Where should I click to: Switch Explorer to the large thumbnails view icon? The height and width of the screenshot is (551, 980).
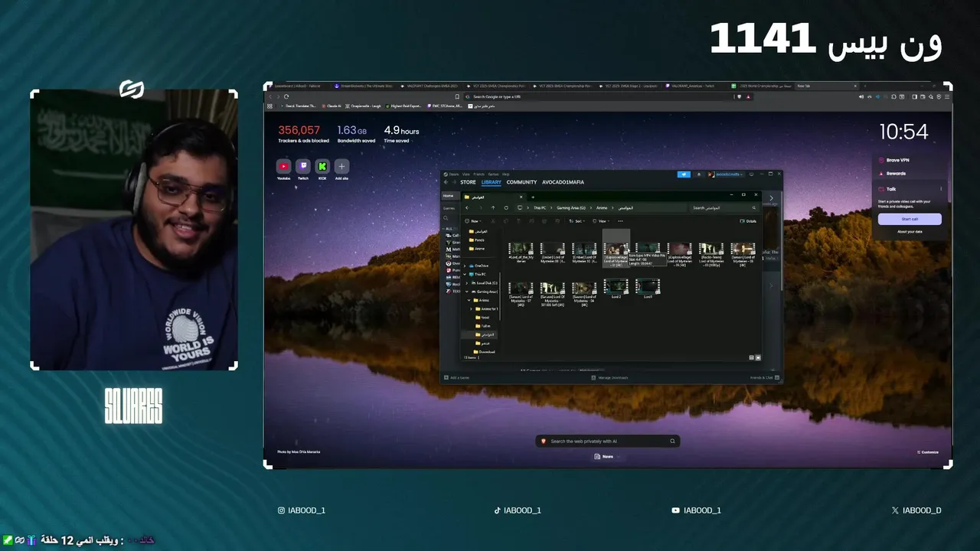click(x=759, y=357)
